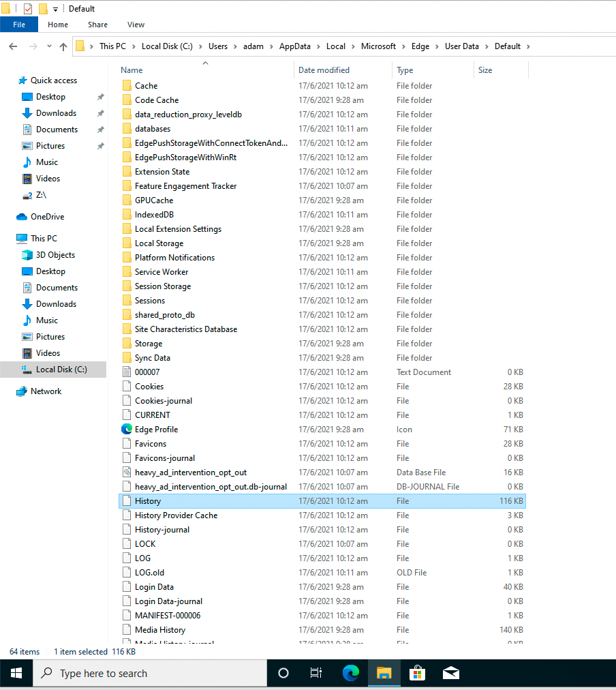The height and width of the screenshot is (690, 616).
Task: Click the 3D Objects icon
Action: tap(27, 255)
